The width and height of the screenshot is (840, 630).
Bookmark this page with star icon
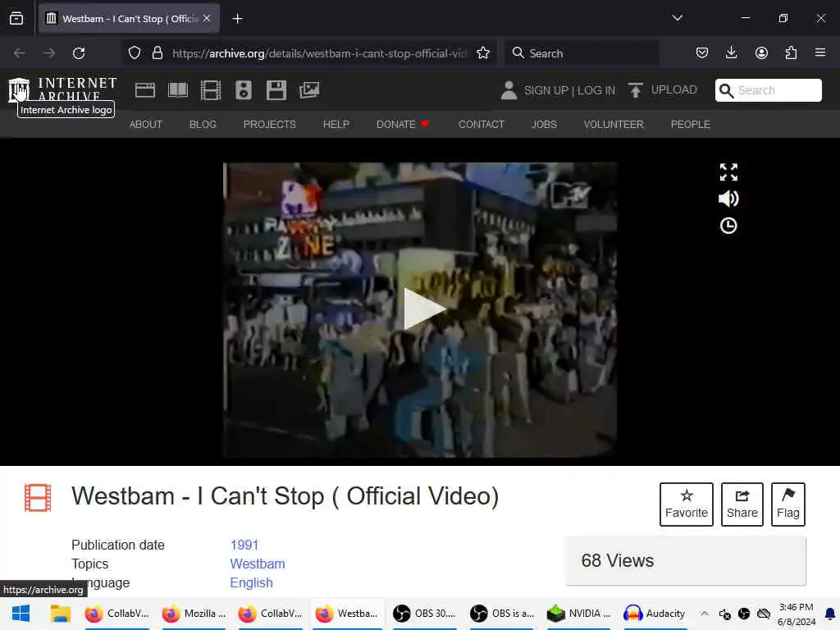483,53
